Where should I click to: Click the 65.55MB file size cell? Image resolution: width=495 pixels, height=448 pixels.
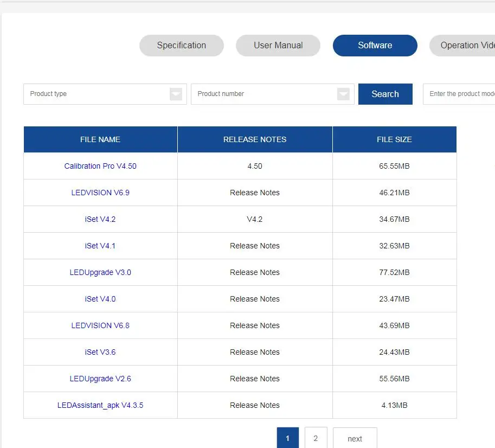point(394,166)
